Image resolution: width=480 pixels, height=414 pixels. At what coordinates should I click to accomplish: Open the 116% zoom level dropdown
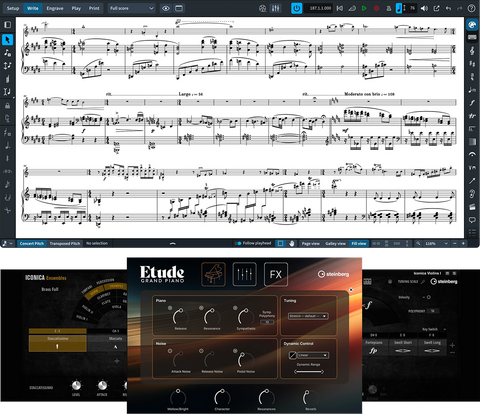point(436,244)
